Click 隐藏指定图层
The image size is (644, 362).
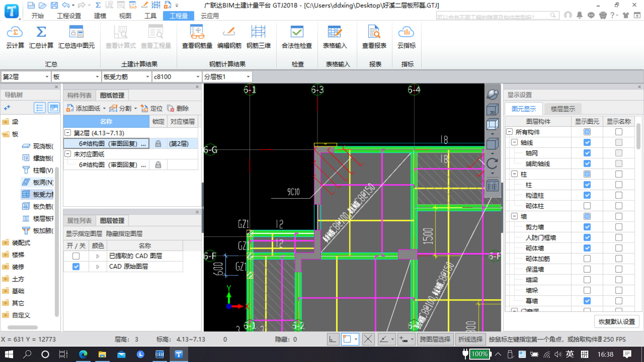coord(124,234)
